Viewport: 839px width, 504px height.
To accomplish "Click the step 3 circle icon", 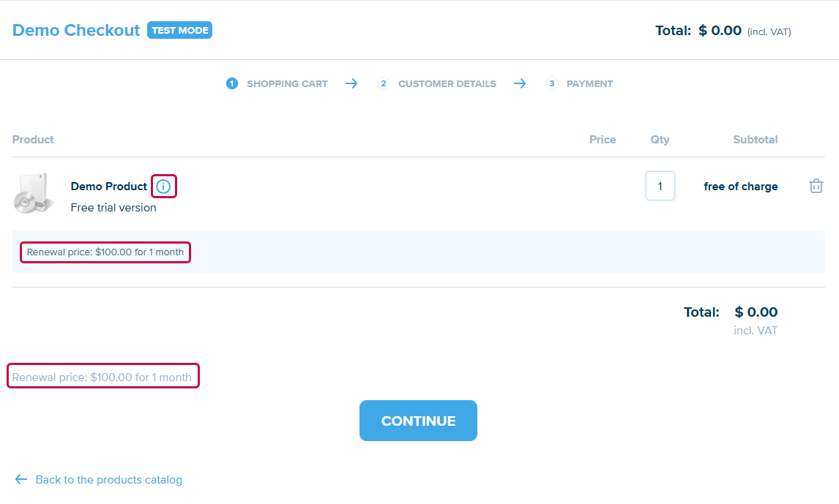I will click(x=552, y=83).
